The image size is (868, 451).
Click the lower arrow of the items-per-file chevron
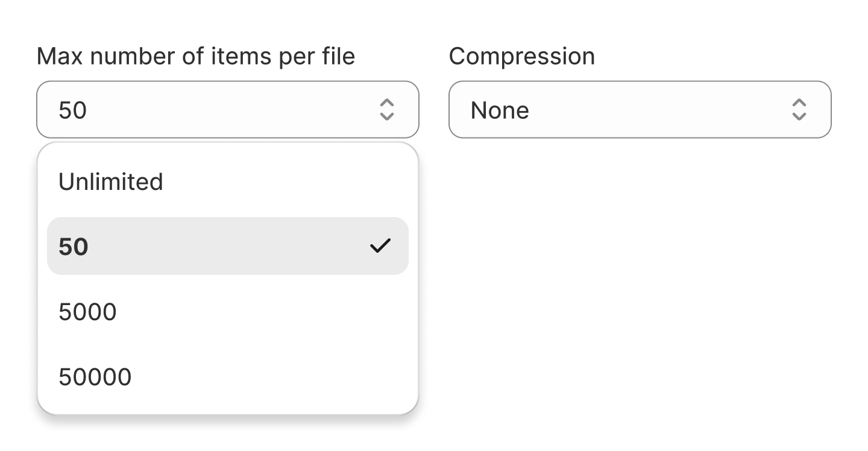pyautogui.click(x=386, y=116)
